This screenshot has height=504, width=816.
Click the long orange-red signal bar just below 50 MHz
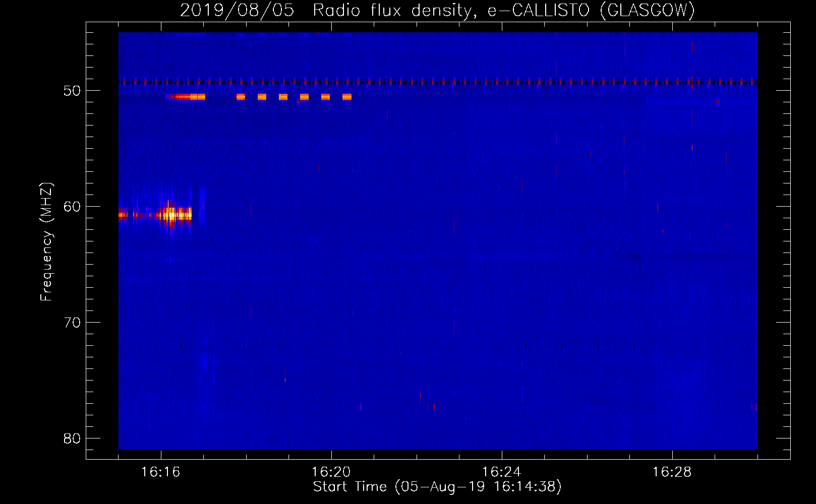pyautogui.click(x=186, y=97)
